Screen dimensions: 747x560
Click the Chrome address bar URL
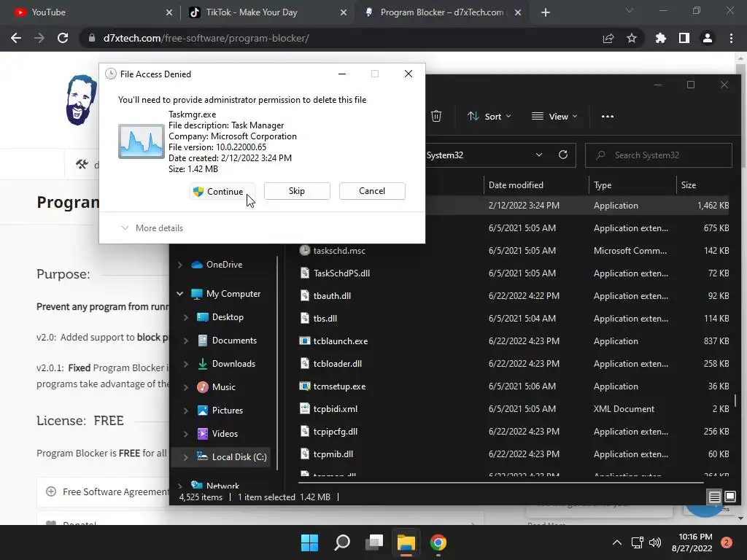[x=206, y=38]
